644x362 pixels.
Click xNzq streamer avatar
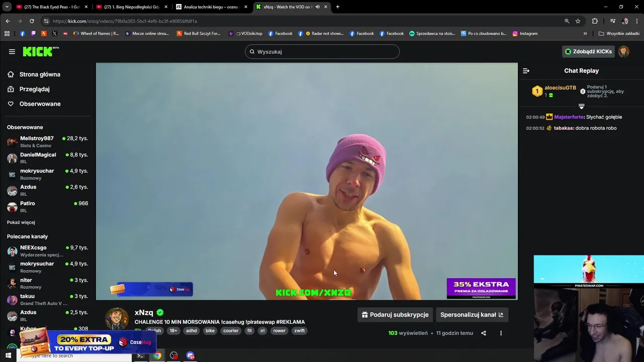[117, 319]
